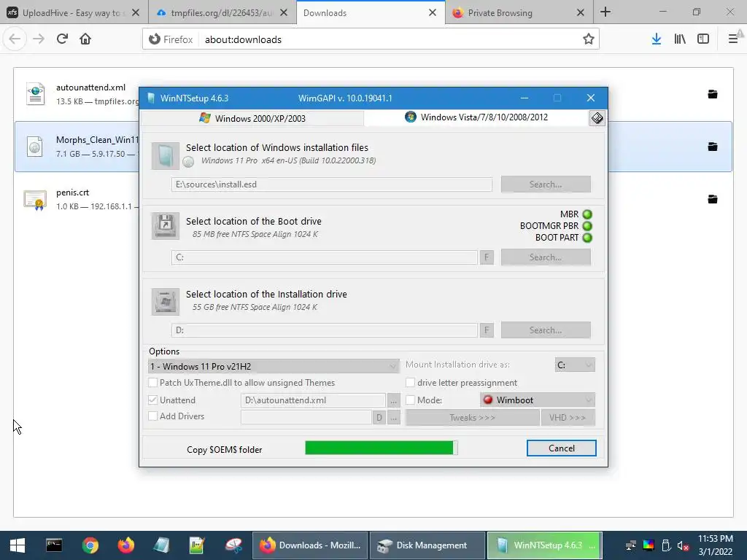Viewport: 747px width, 560px height.
Task: Click the D:\autounattend.xml path field
Action: 313,400
